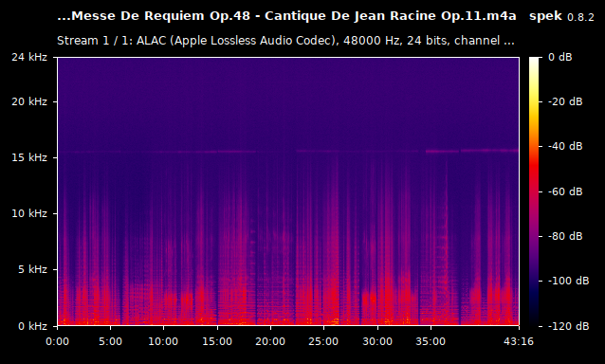605x364 pixels.
Task: Click the 35:00 time axis label
Action: point(431,341)
